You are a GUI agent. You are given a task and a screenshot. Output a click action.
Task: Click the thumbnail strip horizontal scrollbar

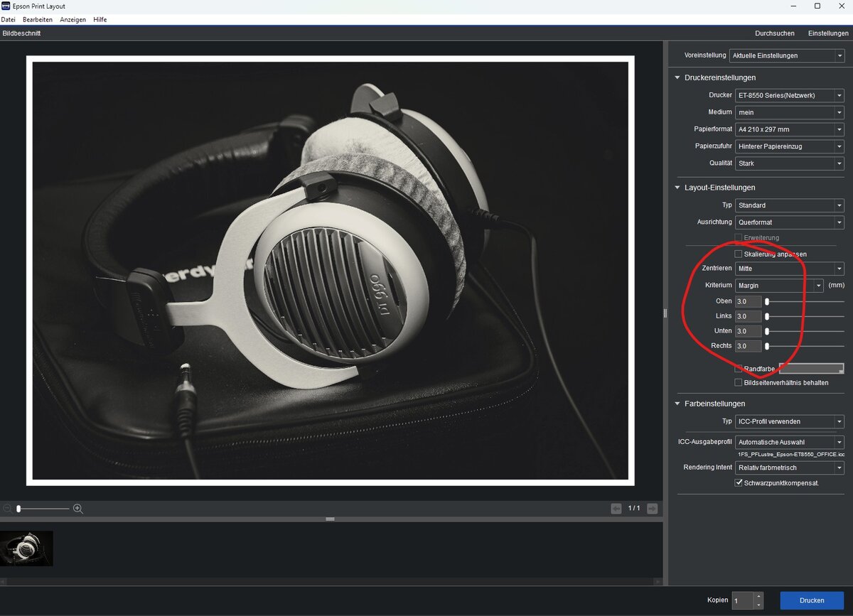pos(331,582)
